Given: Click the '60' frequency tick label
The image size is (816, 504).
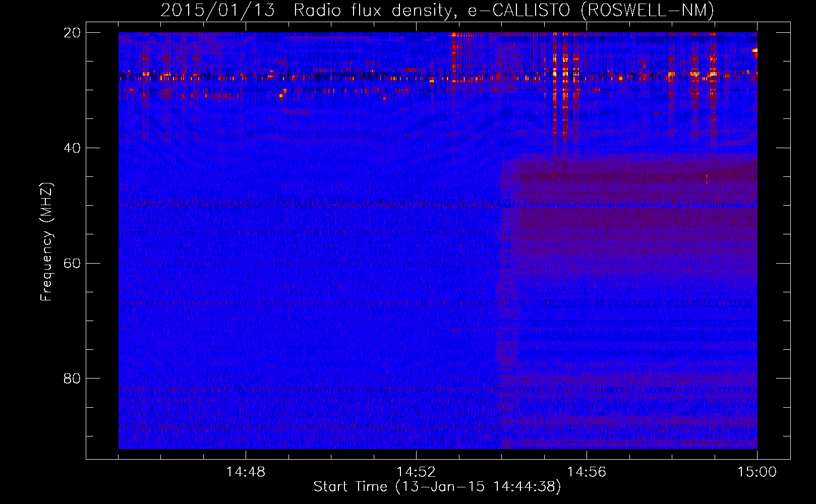Looking at the screenshot, I should [x=72, y=264].
